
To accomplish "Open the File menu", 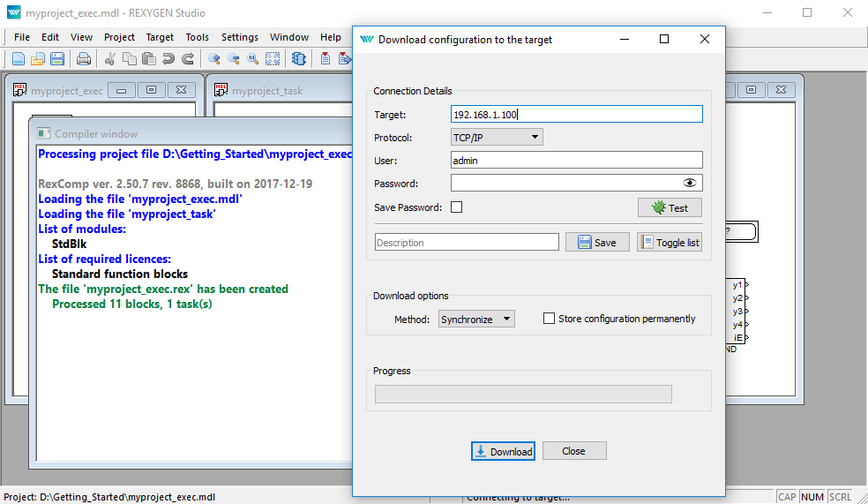I will point(22,37).
